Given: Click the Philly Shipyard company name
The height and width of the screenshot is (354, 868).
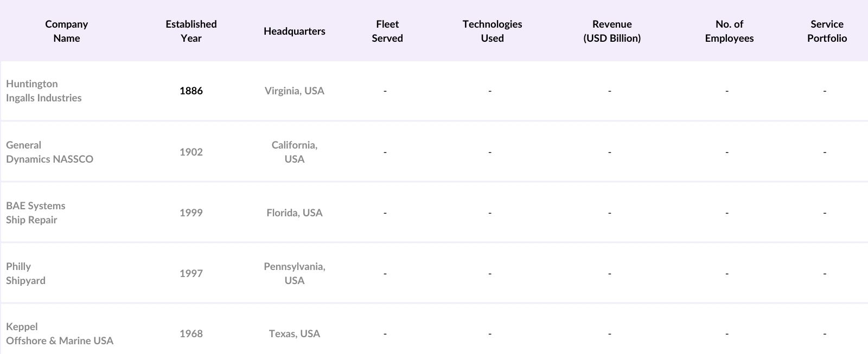Looking at the screenshot, I should 25,273.
